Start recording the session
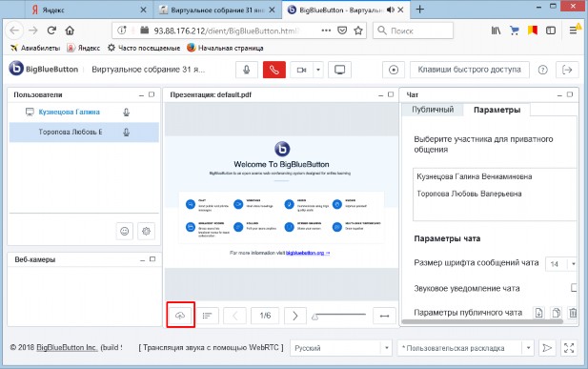This screenshot has width=588, height=369. click(x=394, y=70)
